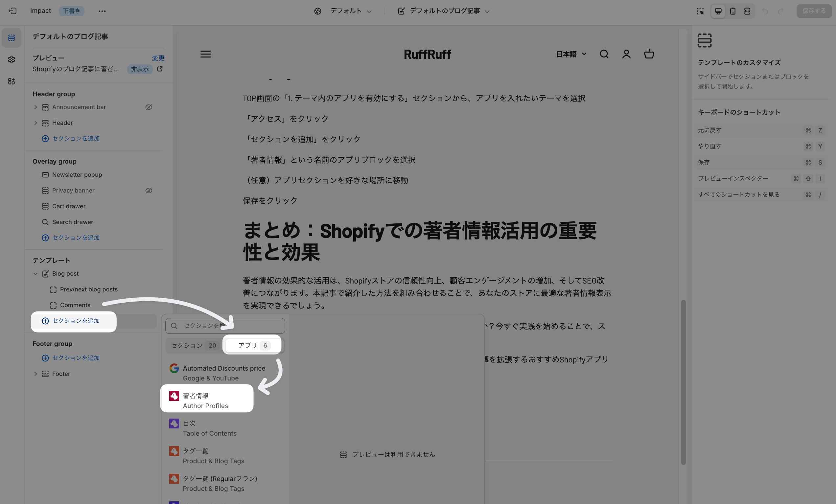Click the section search input field
The width and height of the screenshot is (836, 504).
tap(225, 326)
